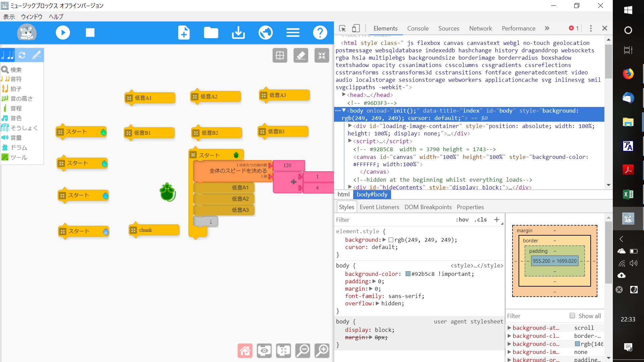The height and width of the screenshot is (362, 644).
Task: Save project with download icon
Action: [x=238, y=33]
